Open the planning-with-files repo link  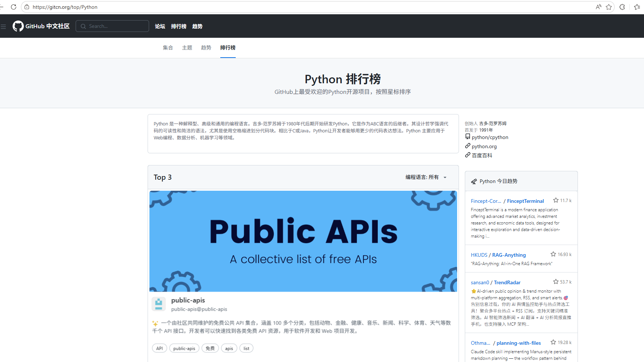coord(519,343)
